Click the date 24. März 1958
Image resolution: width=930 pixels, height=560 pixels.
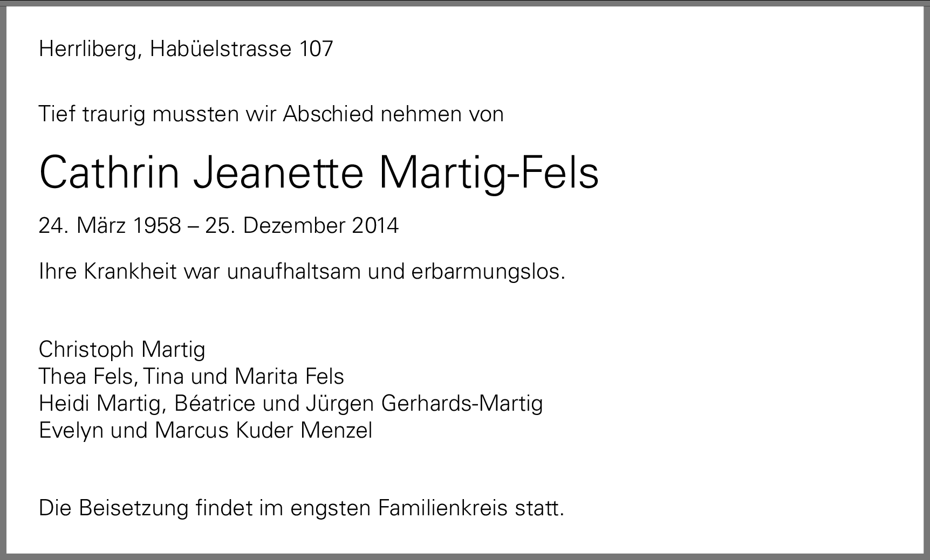point(110,225)
